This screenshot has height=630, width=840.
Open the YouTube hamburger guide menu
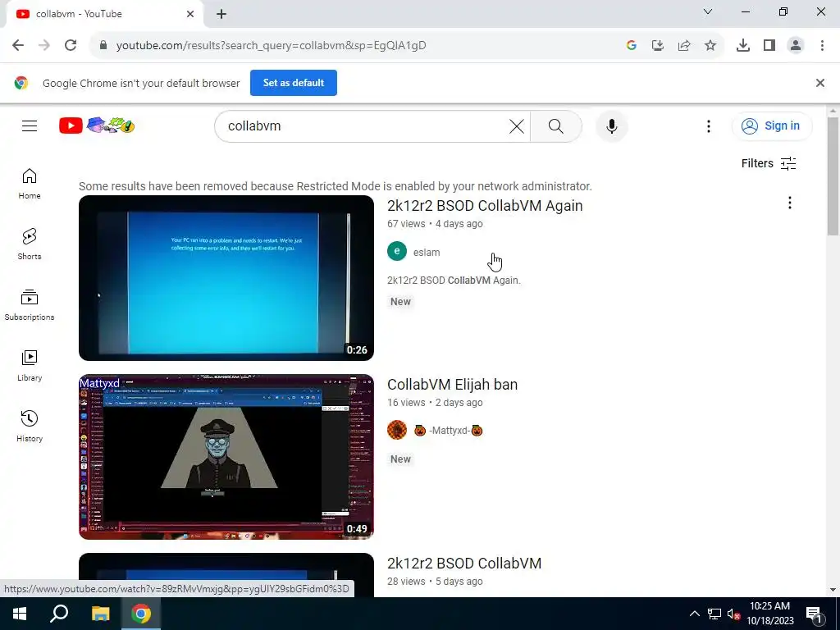(30, 126)
